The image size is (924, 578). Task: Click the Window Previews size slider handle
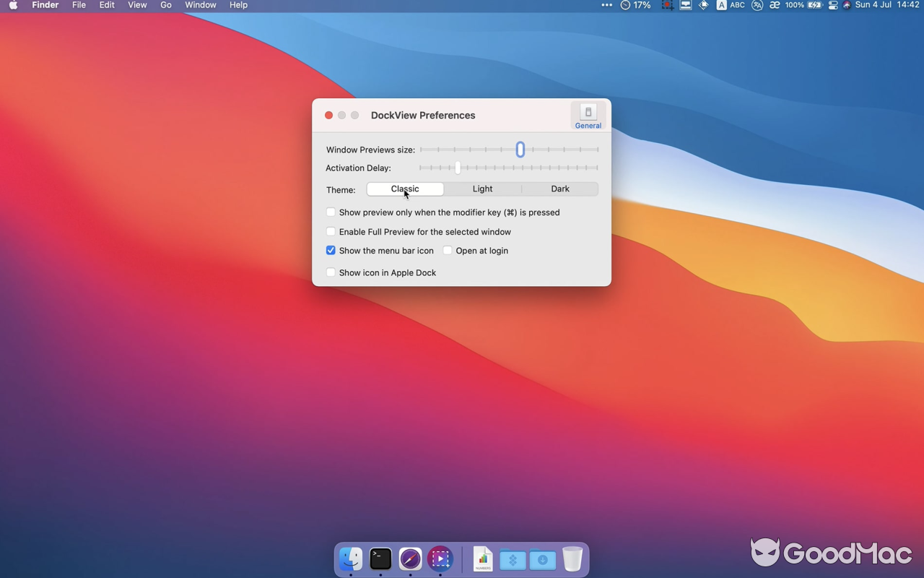click(x=520, y=149)
